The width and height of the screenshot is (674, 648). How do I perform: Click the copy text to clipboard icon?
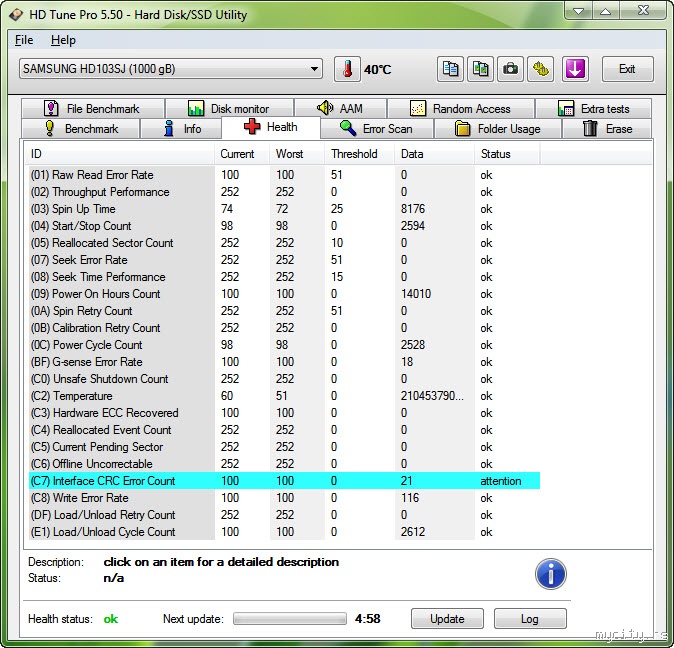click(450, 69)
